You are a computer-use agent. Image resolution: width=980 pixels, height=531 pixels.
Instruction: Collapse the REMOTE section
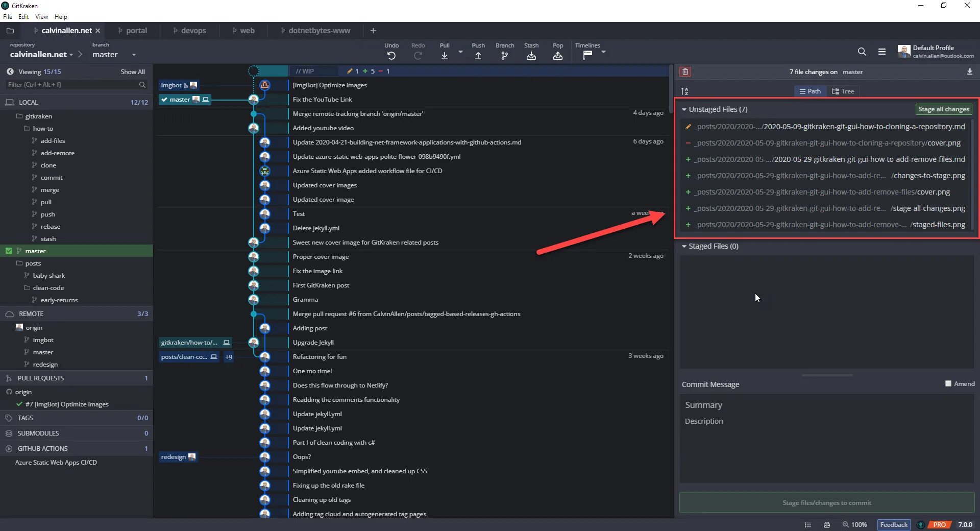coord(77,313)
